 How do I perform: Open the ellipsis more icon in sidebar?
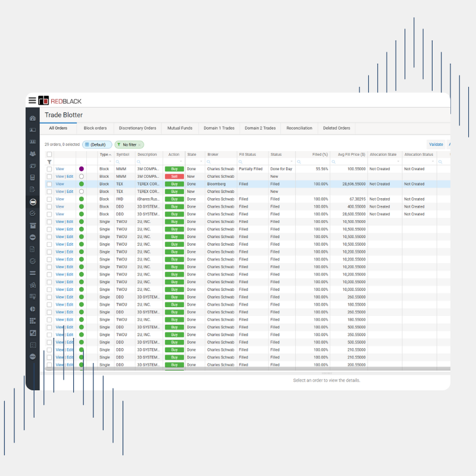[x=33, y=356]
